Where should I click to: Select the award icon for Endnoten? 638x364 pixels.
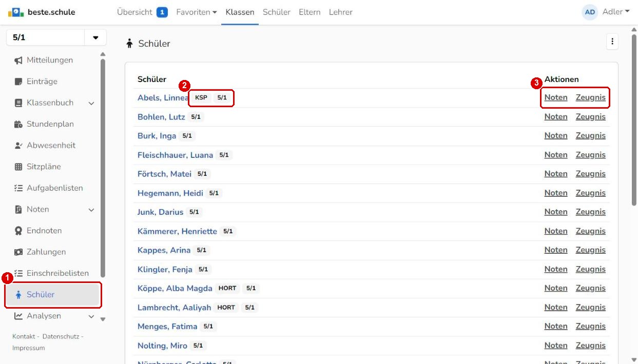[18, 231]
